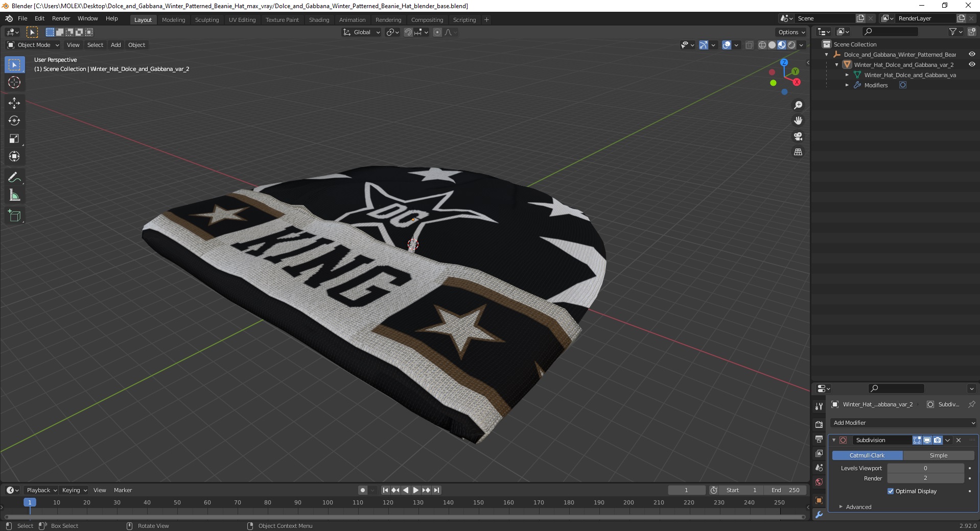This screenshot has width=980, height=531.
Task: Open the World properties tab
Action: pos(819,482)
